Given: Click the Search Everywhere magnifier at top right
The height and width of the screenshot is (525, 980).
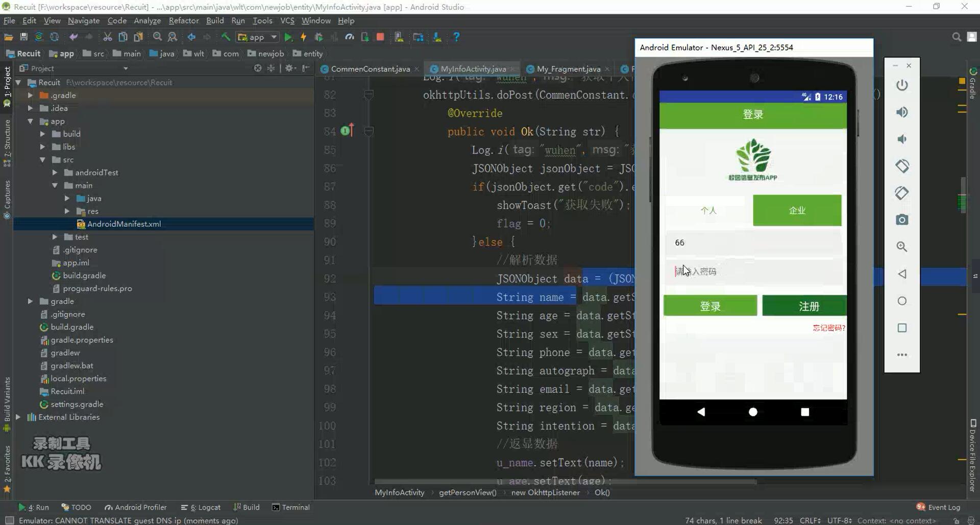Looking at the screenshot, I should 957,37.
